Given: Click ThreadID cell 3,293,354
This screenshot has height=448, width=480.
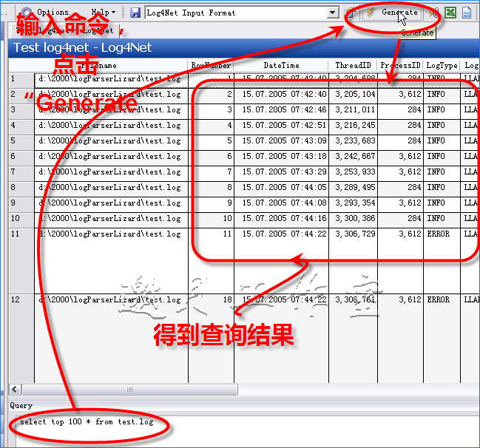Looking at the screenshot, I should [x=354, y=203].
